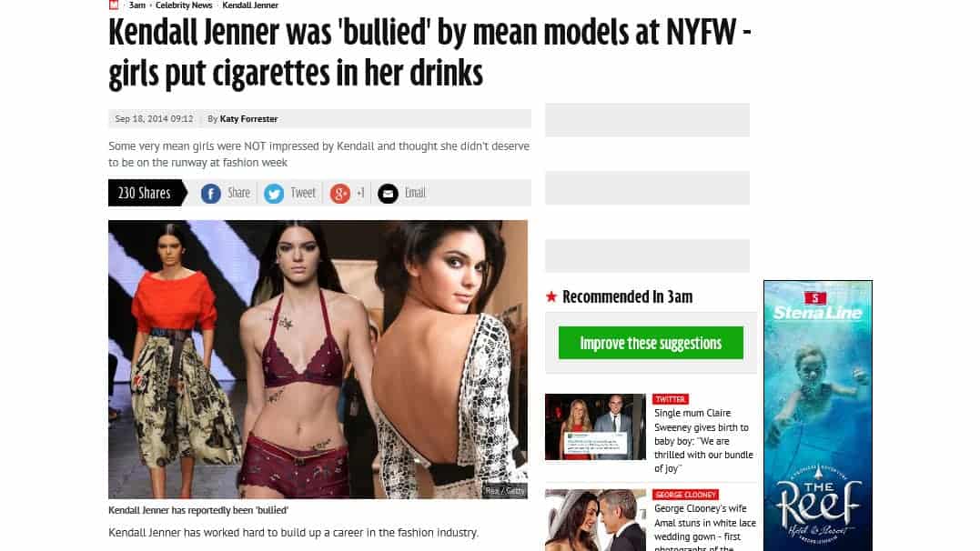980x551 pixels.
Task: Click the red TWITTER tag label
Action: point(671,398)
